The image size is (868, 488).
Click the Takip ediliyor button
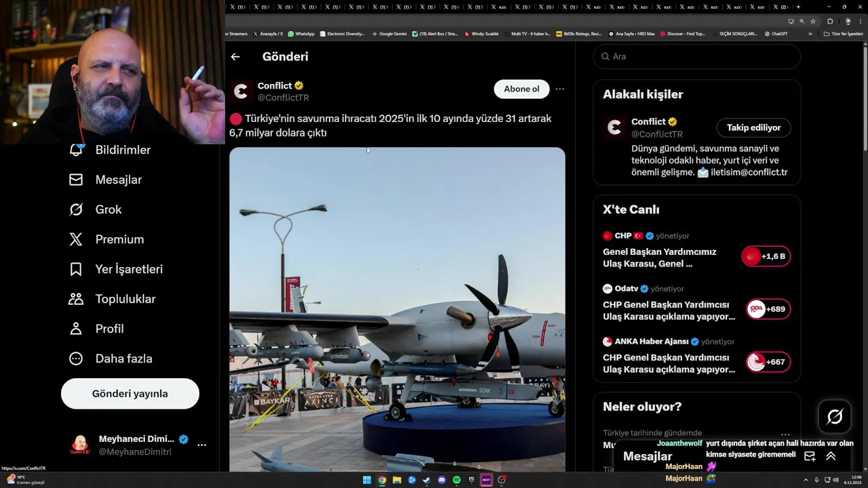(x=753, y=127)
